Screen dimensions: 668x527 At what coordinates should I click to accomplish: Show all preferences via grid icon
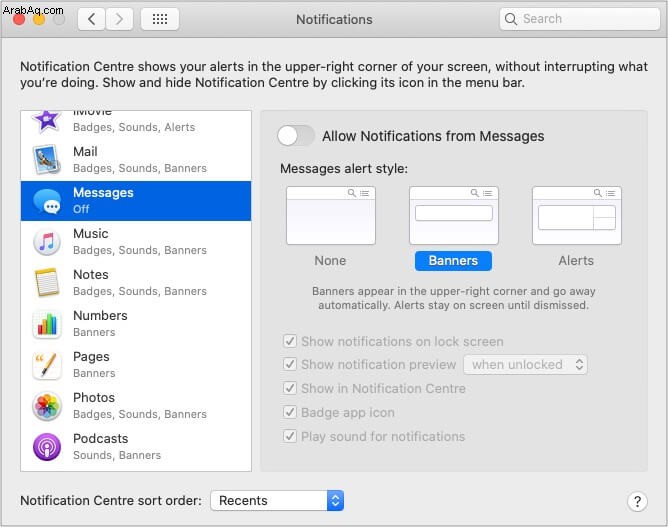(x=160, y=19)
